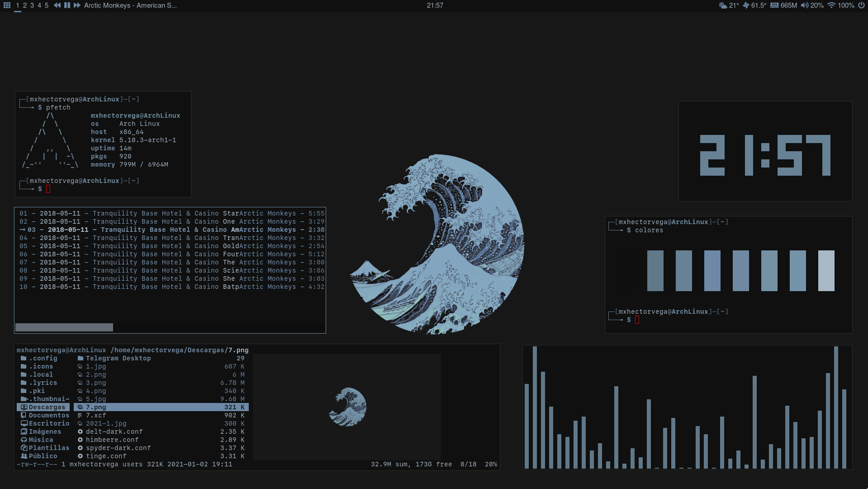Screen dimensions: 868x489
Task: Click the weather icon showing 21°
Action: click(x=723, y=5)
